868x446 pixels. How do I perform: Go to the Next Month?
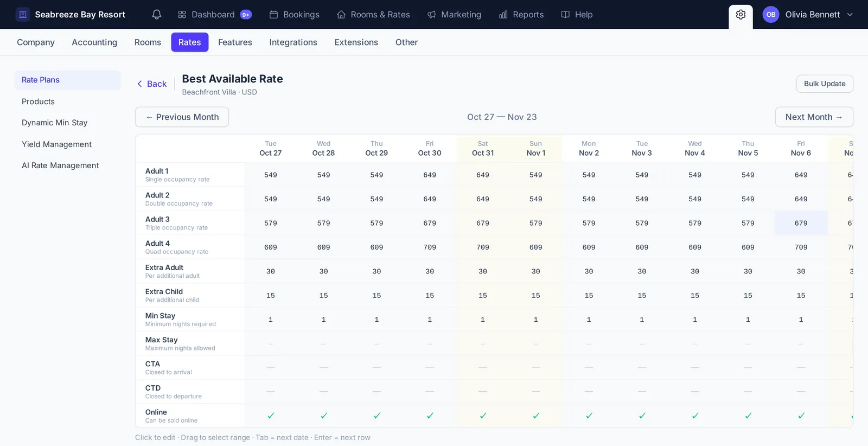point(814,117)
